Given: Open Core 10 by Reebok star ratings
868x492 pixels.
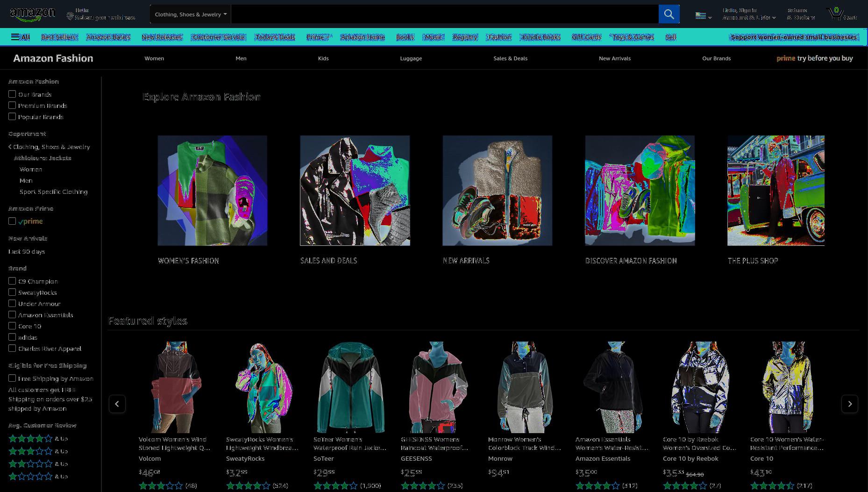Looking at the screenshot, I should click(x=685, y=485).
